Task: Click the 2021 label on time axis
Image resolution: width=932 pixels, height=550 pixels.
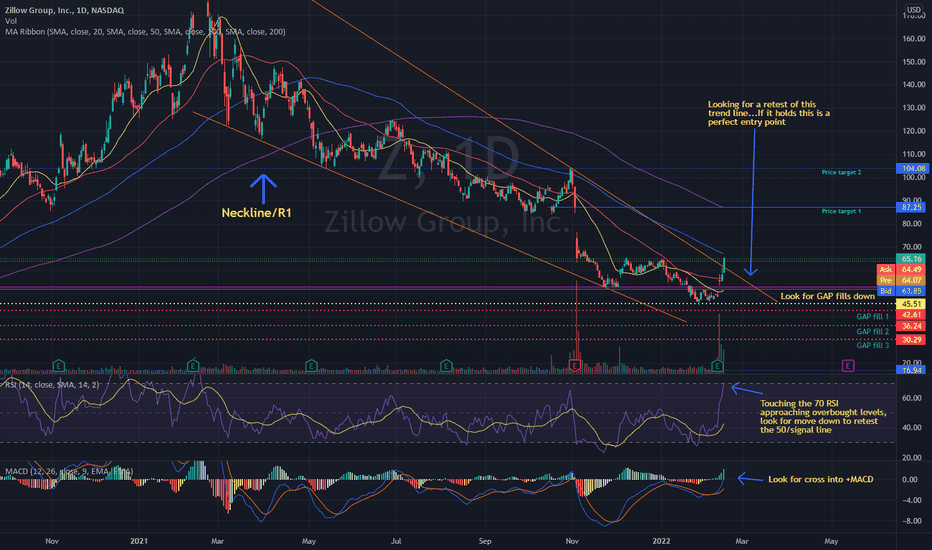Action: (139, 541)
